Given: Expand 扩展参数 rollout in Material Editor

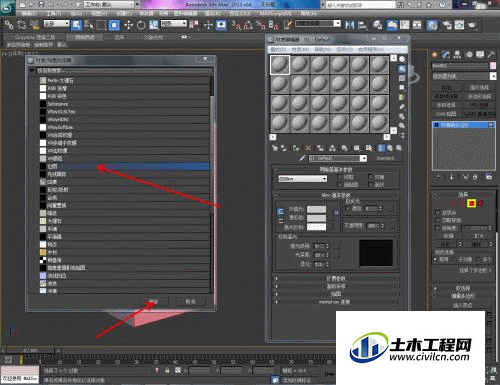Looking at the screenshot, I should (x=336, y=278).
